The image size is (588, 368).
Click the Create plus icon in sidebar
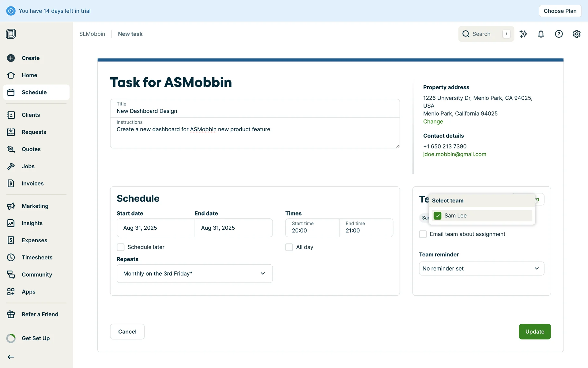[x=11, y=58]
